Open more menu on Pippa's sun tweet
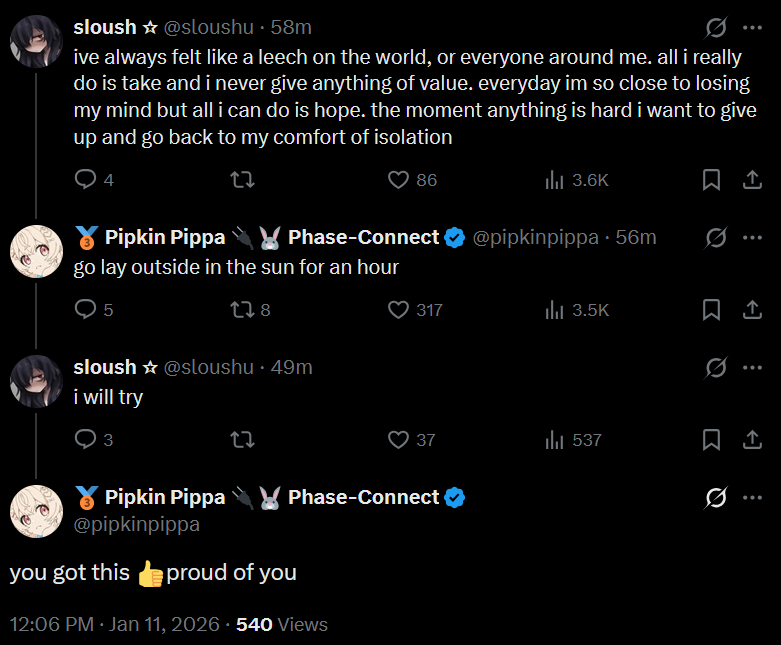The width and height of the screenshot is (781, 645). [752, 237]
